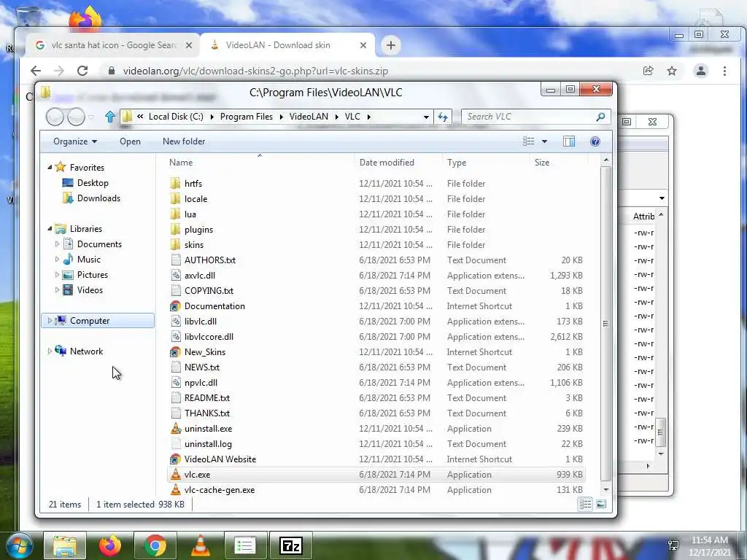Select the libvlc.dll file icon
Screen dimensions: 747x560
pos(176,321)
